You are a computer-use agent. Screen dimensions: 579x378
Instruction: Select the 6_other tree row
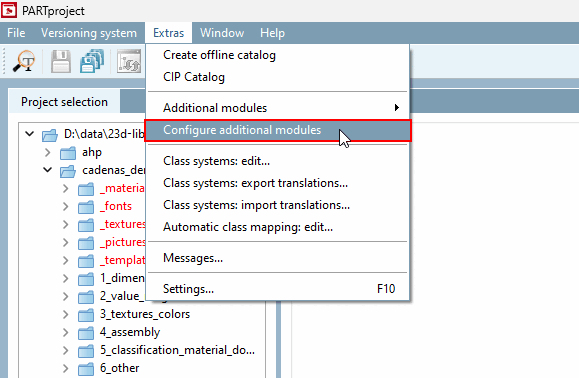point(119,368)
